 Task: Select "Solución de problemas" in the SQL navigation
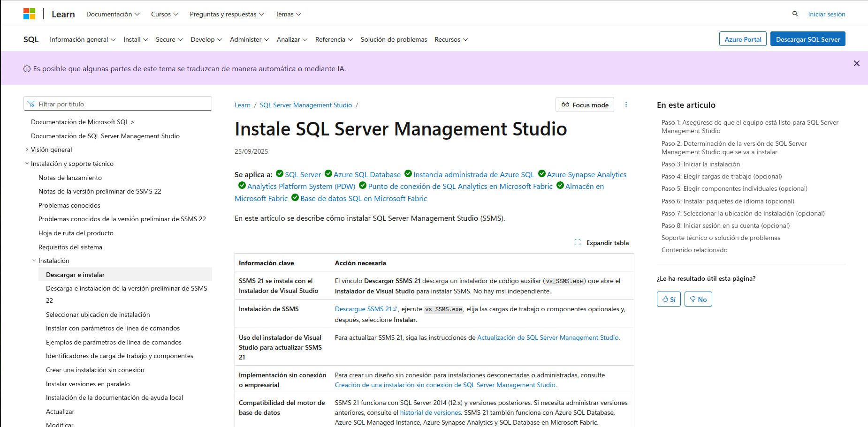(x=394, y=39)
